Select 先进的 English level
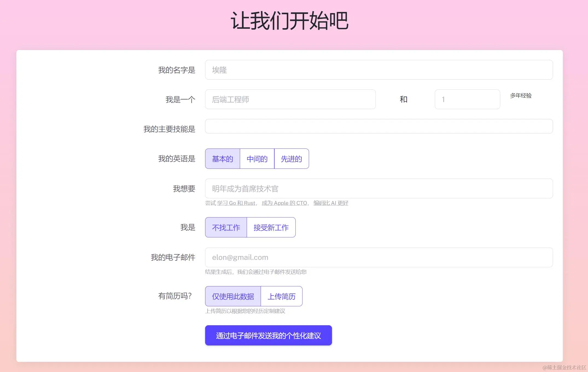Viewport: 588px width, 372px height. point(292,159)
